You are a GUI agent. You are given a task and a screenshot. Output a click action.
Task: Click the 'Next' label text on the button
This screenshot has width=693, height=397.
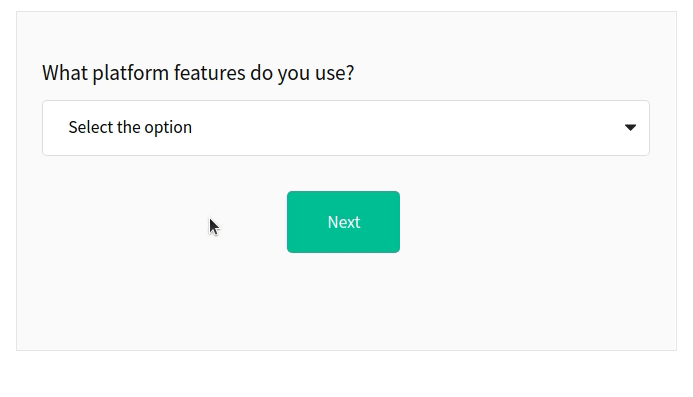tap(344, 222)
